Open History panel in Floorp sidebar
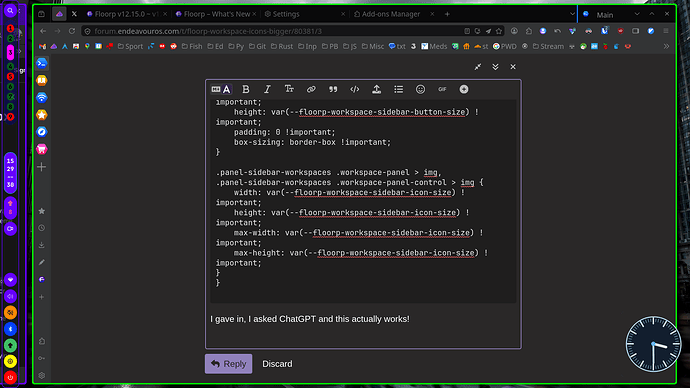 (42, 228)
